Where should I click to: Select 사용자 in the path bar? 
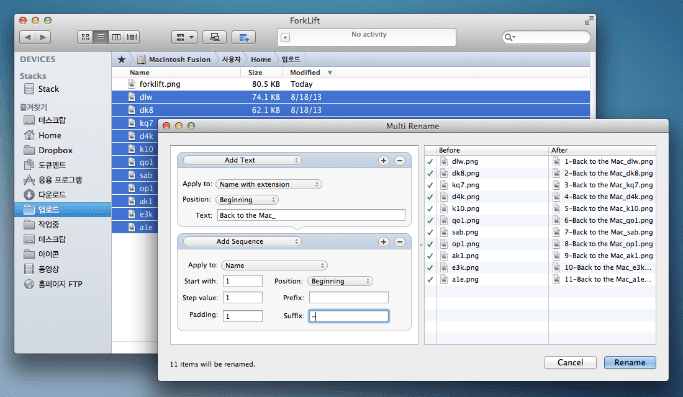pyautogui.click(x=231, y=59)
